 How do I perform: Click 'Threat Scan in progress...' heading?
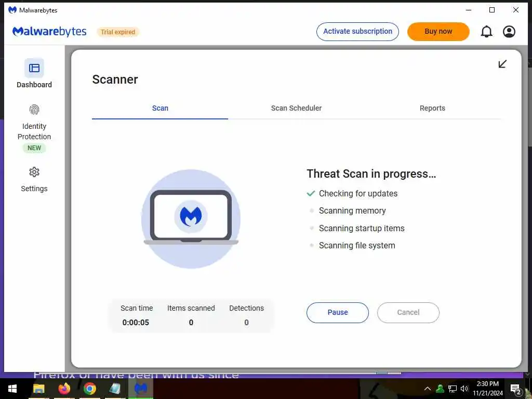371,174
